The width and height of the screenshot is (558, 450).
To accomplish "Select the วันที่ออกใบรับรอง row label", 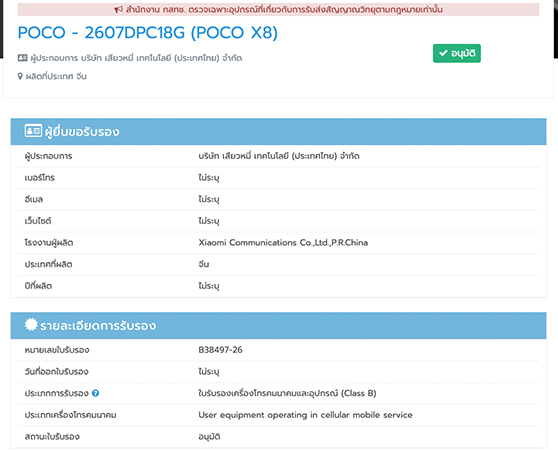I will (x=56, y=372).
